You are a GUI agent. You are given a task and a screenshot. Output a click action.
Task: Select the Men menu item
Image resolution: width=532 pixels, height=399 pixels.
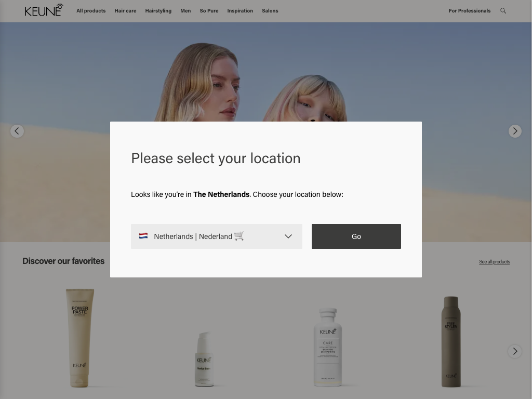[185, 11]
